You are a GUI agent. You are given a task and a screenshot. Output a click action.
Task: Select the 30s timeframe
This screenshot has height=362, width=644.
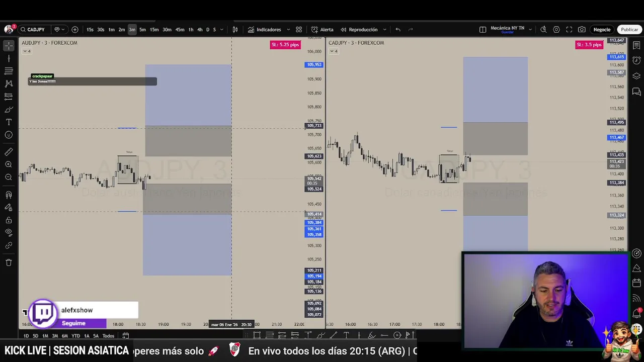point(101,30)
